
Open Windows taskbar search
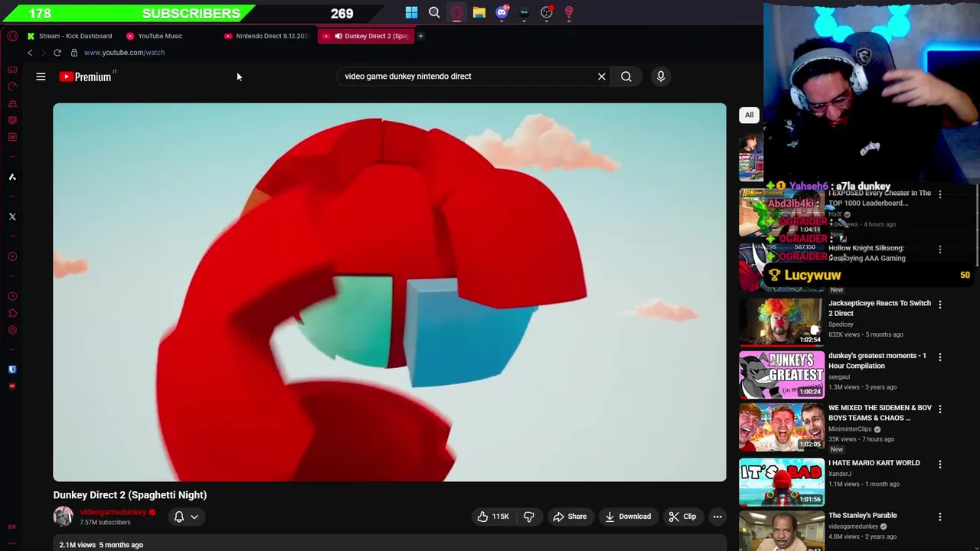[434, 12]
